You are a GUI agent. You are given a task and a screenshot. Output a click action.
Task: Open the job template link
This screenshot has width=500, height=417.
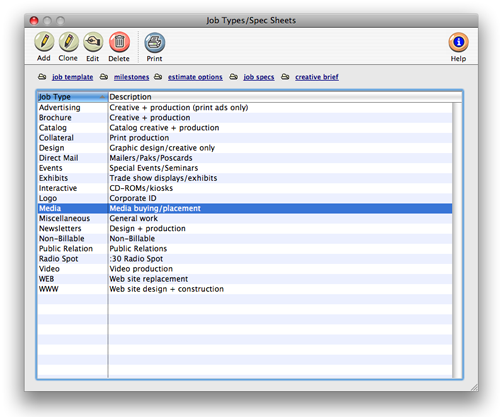(72, 77)
